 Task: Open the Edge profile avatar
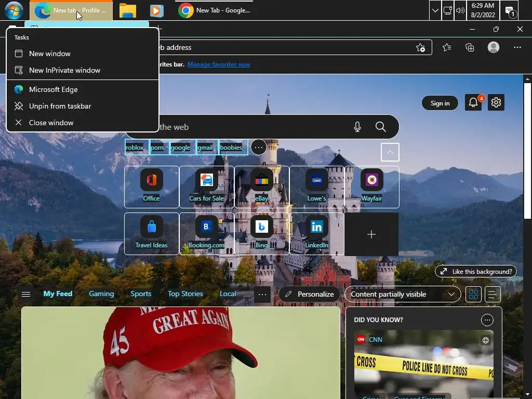click(494, 47)
